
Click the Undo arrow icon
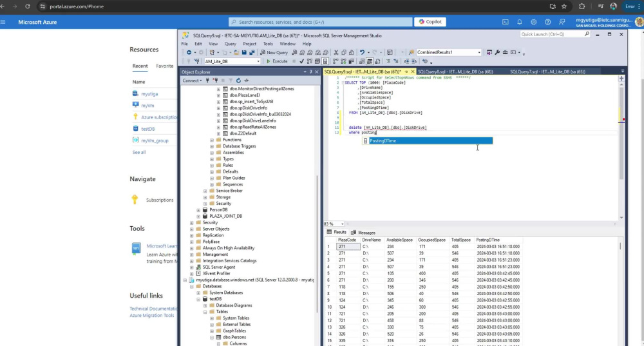362,53
